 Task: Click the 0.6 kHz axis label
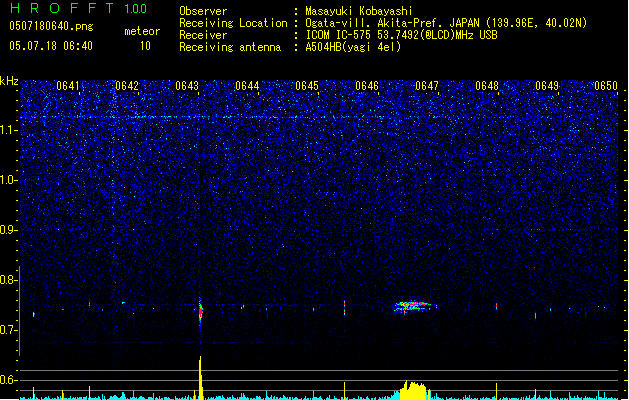8,380
